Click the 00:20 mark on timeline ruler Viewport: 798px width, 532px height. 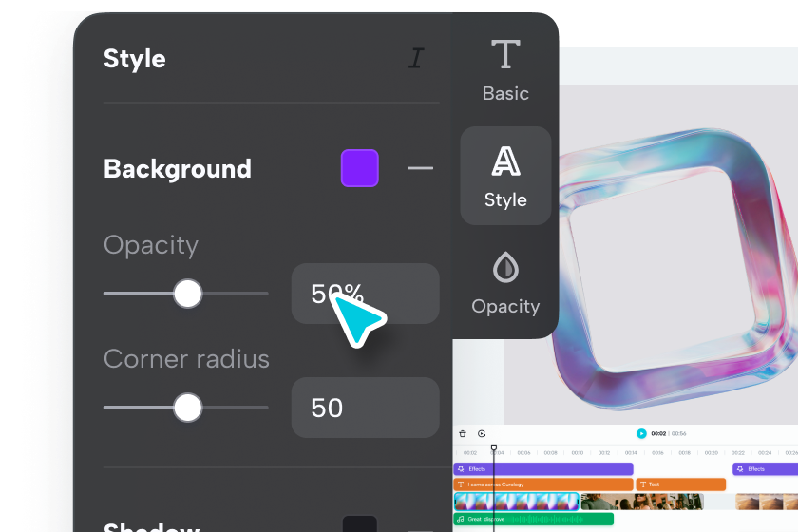(711, 452)
